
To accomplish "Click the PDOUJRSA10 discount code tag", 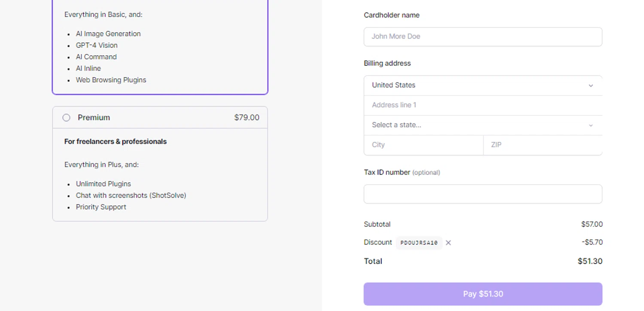I will tap(419, 243).
